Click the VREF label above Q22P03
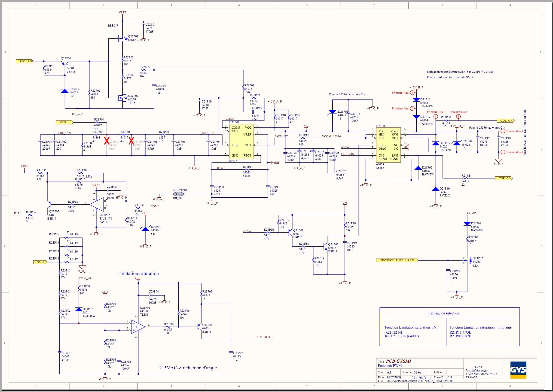Image resolution: width=553 pixels, height=392 pixels. 122,12
